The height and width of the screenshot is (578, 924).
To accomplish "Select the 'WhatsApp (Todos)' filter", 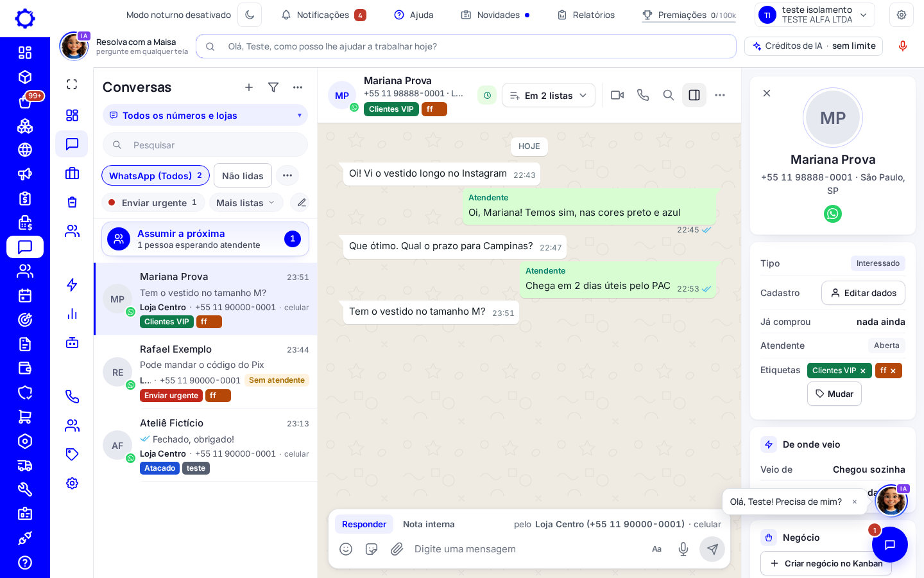I will [x=156, y=175].
